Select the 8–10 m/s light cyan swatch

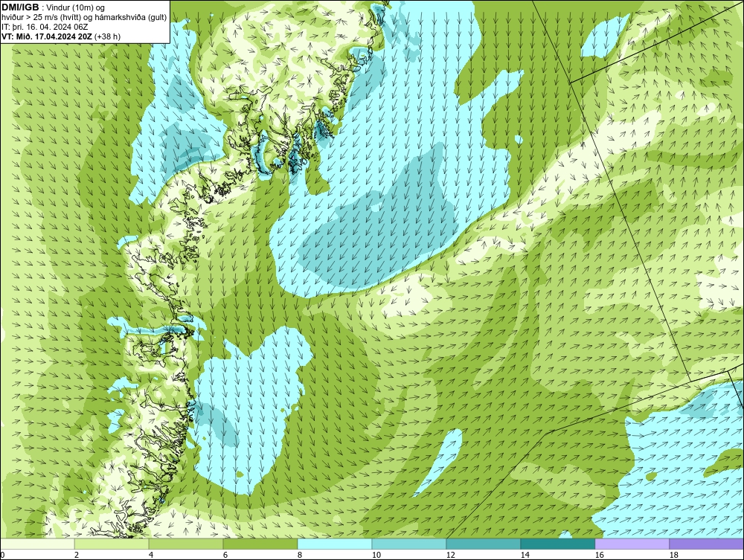(335, 544)
